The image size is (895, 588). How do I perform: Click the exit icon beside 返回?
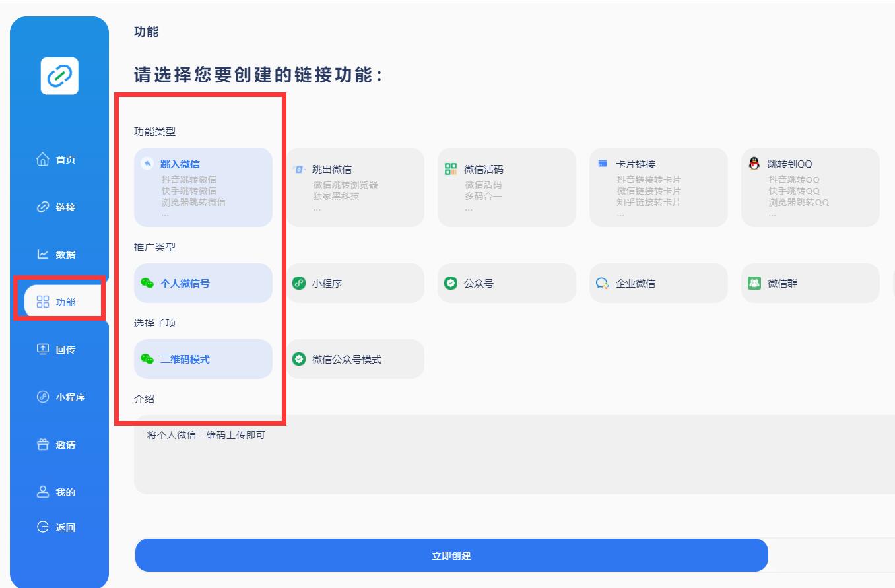[43, 527]
